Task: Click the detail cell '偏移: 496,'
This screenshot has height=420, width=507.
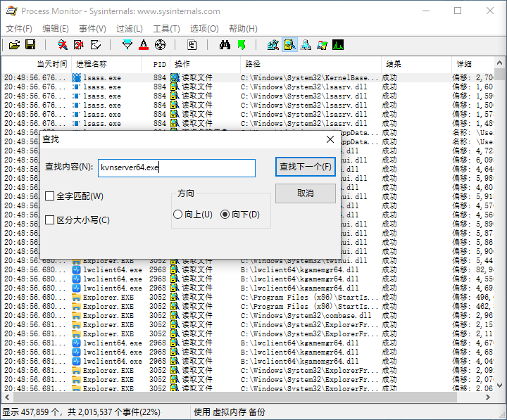Action: (472, 297)
